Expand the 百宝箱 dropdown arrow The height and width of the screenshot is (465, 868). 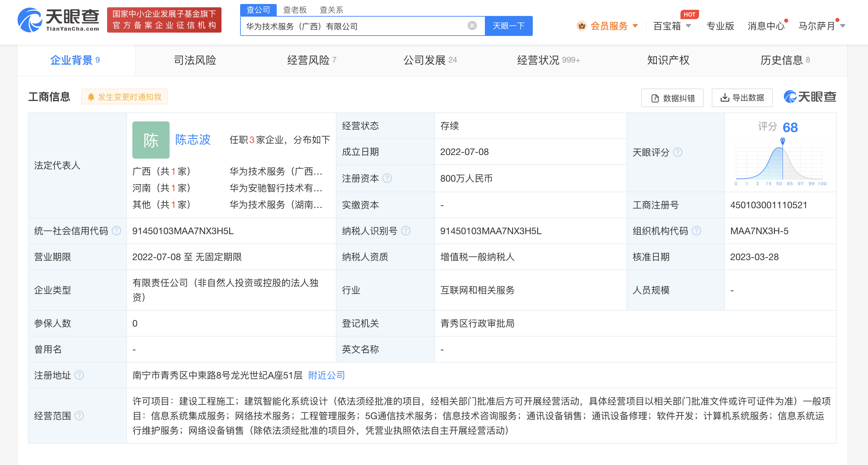688,26
